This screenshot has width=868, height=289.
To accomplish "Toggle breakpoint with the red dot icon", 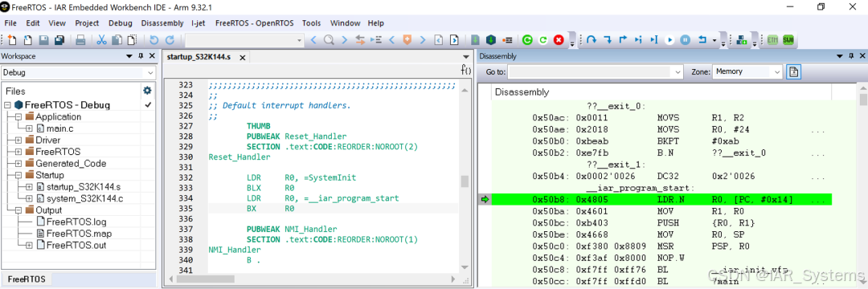I will (506, 40).
